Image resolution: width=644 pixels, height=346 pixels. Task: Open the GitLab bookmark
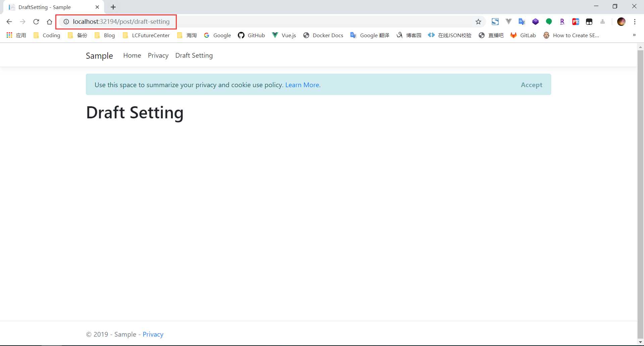523,35
